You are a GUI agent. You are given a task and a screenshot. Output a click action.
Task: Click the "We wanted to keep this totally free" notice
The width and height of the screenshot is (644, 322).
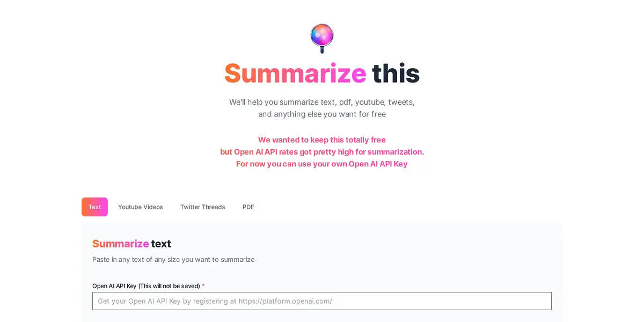(322, 140)
